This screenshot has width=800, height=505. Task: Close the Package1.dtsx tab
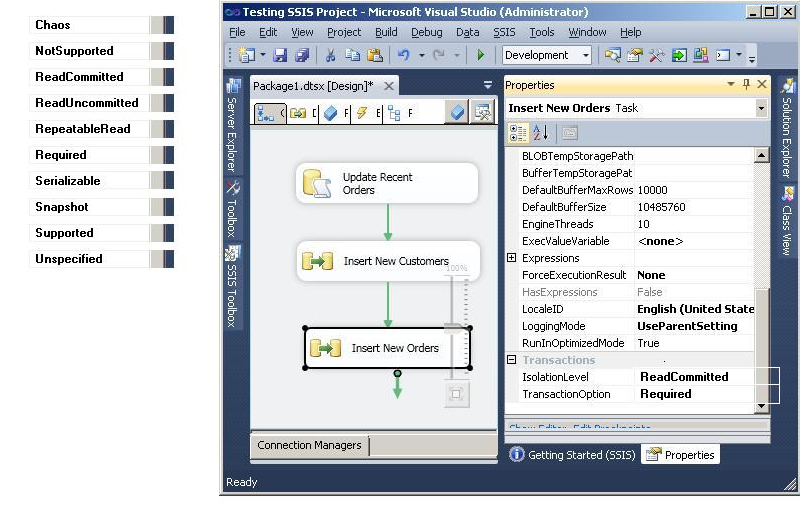point(389,86)
